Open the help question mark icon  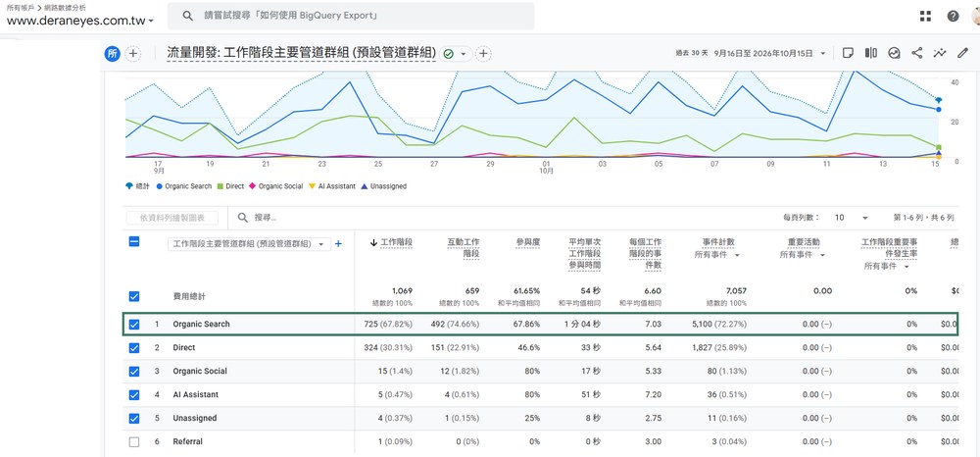(953, 17)
